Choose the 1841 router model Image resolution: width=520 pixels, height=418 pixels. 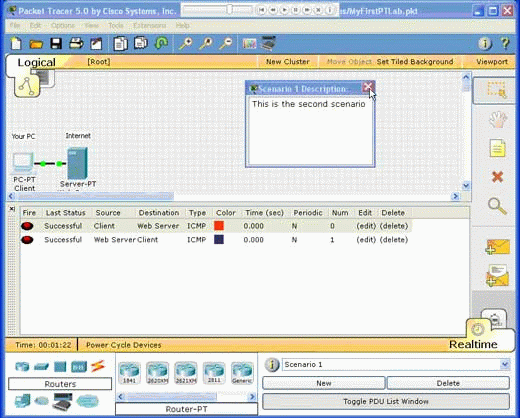click(129, 372)
